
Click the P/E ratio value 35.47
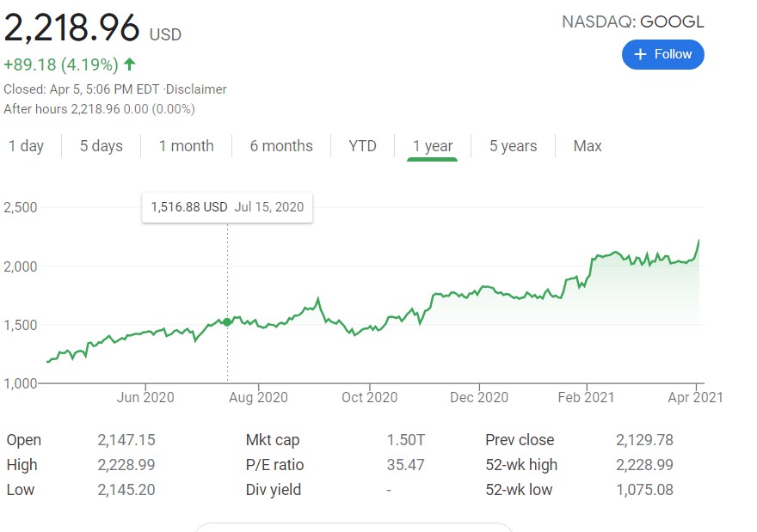click(x=405, y=465)
